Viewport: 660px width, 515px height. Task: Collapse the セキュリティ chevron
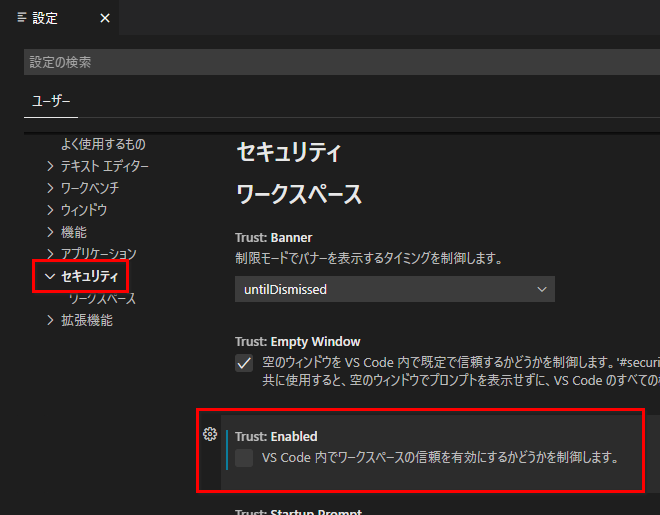50,276
